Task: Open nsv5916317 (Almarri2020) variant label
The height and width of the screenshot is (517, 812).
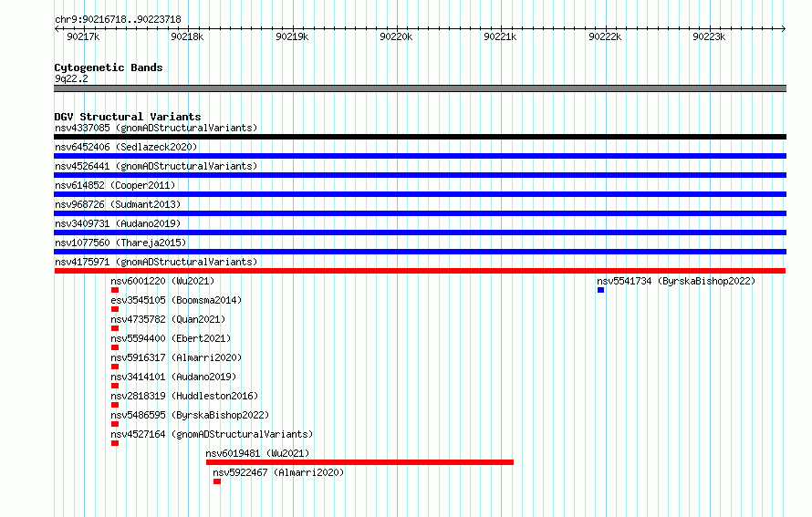Action: click(176, 357)
